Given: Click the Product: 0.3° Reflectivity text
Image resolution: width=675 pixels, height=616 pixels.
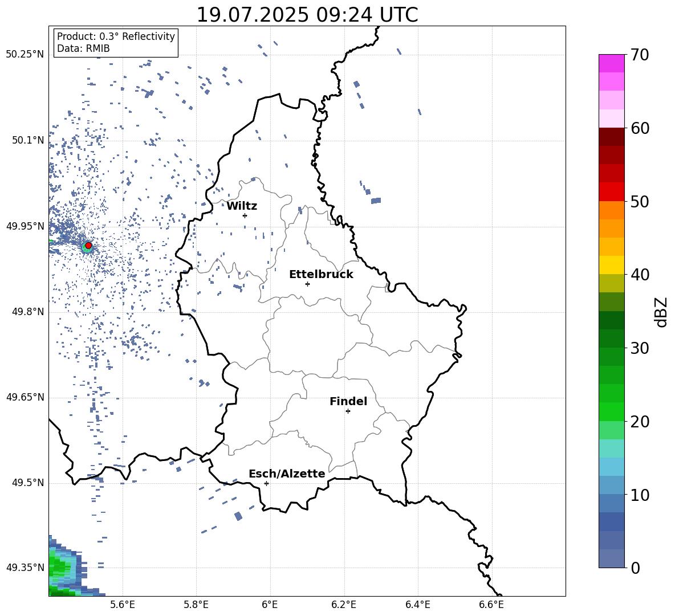Looking at the screenshot, I should [116, 36].
